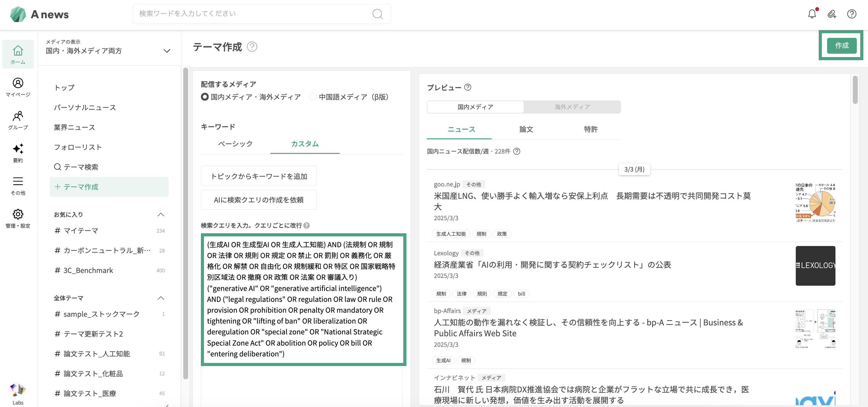This screenshot has width=868, height=407.
Task: Collapse the 全体テーマ section
Action: [161, 298]
